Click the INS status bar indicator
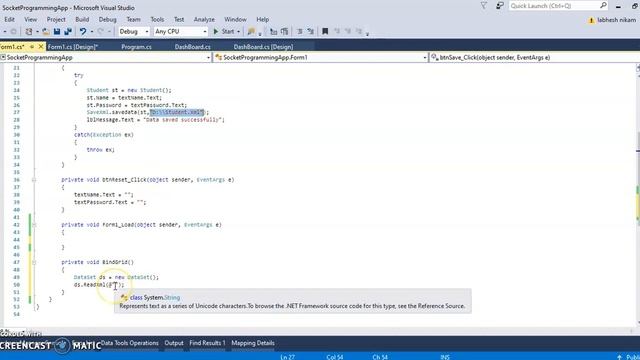Viewport: 640px width, 360px height. 444,357
